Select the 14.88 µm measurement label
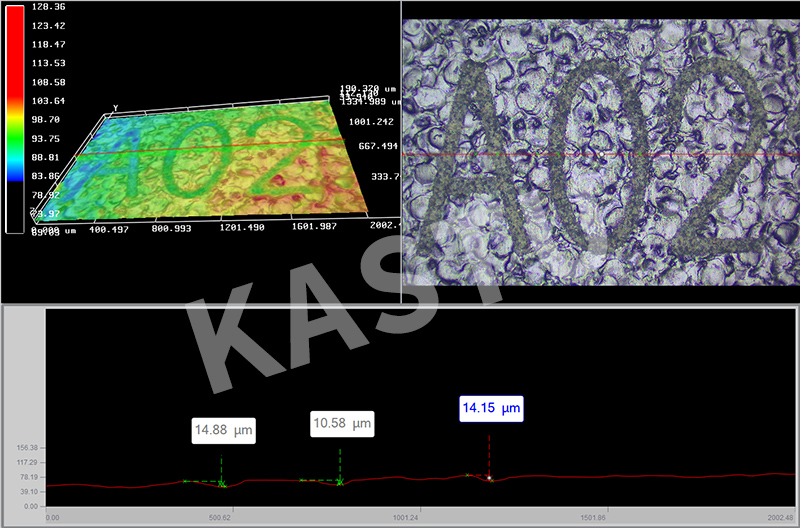Image resolution: width=800 pixels, height=528 pixels. tap(224, 431)
